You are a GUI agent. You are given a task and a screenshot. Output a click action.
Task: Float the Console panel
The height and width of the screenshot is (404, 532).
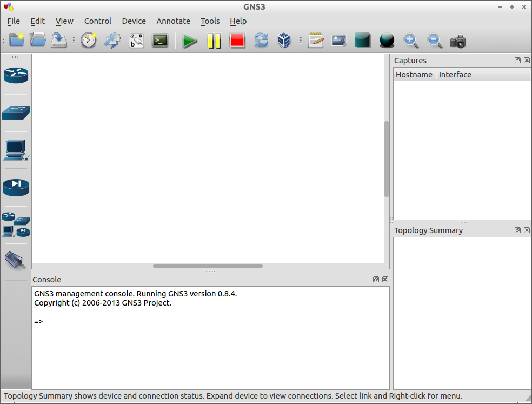(x=376, y=280)
